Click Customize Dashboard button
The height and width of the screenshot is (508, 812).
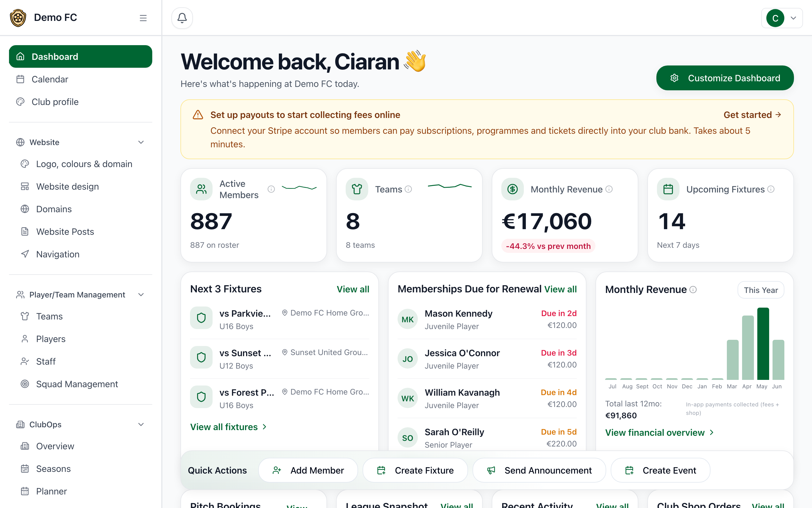pyautogui.click(x=725, y=78)
